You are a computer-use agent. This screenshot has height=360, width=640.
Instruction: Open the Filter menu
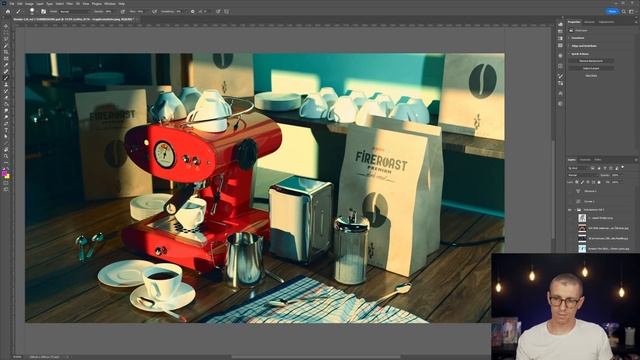69,4
